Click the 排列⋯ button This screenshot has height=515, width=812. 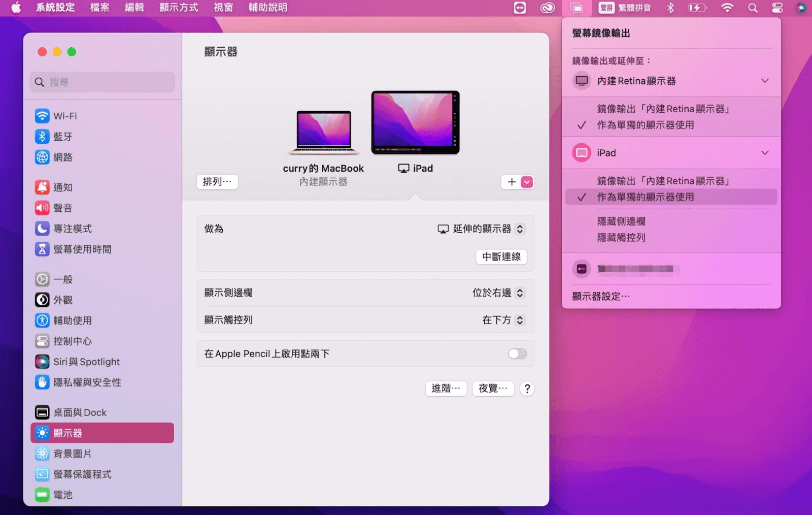[217, 182]
